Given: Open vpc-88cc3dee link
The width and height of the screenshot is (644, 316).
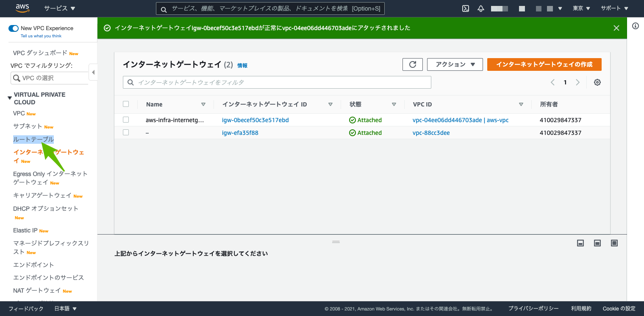Looking at the screenshot, I should [431, 133].
